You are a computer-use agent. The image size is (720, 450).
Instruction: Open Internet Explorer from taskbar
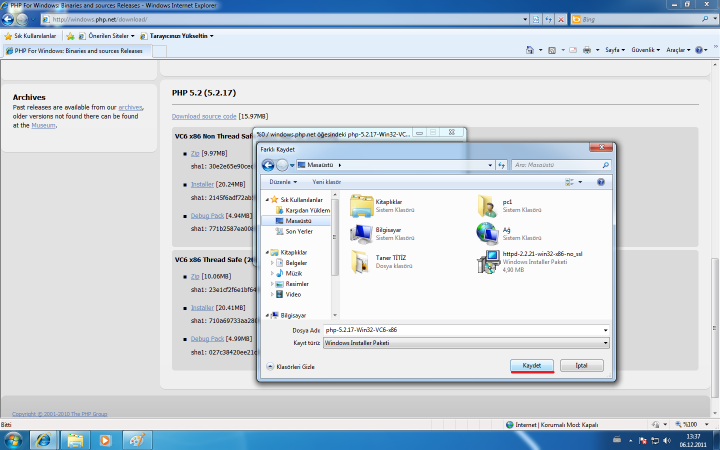click(43, 440)
